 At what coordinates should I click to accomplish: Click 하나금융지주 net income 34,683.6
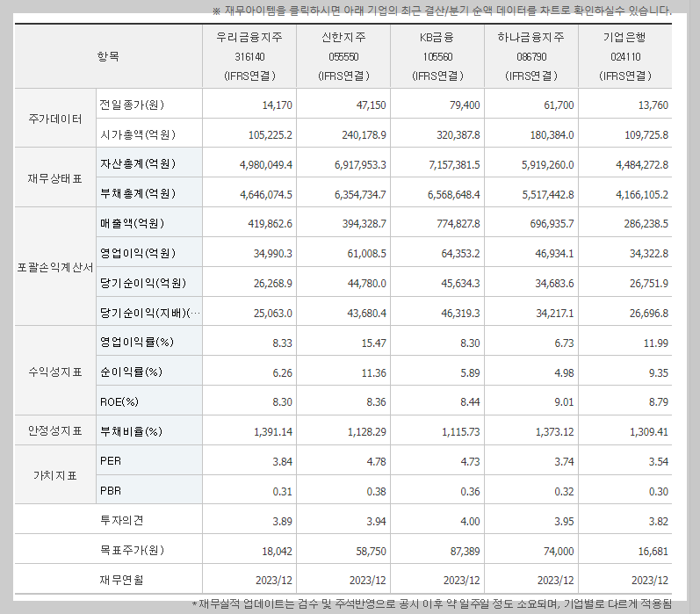[554, 284]
